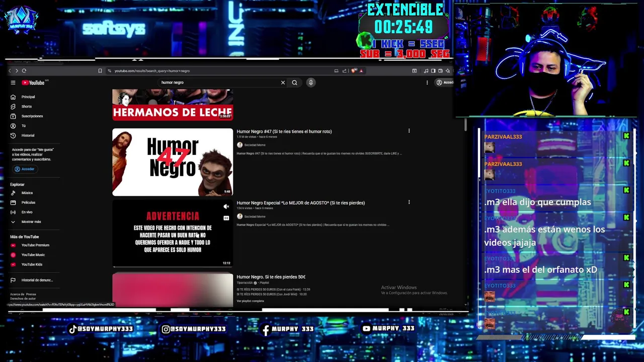Open the ADVERTENCIA video thumbnail
Image resolution: width=644 pixels, height=362 pixels.
click(x=173, y=233)
